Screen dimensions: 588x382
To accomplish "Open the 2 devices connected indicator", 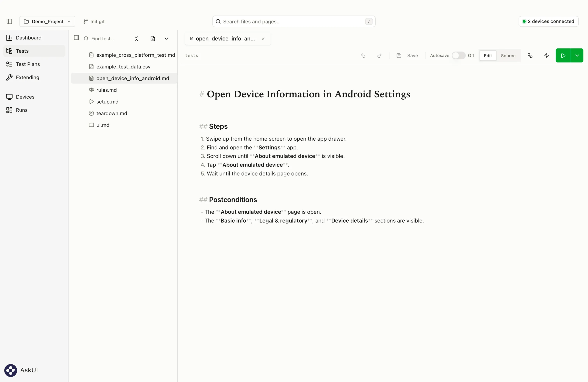I will 548,21.
